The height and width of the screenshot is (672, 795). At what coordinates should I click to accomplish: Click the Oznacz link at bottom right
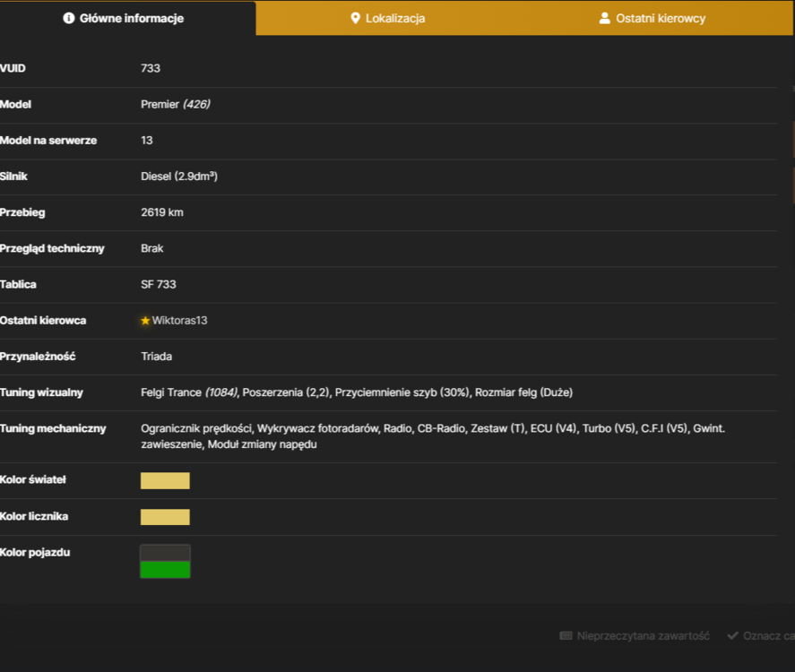tap(769, 635)
